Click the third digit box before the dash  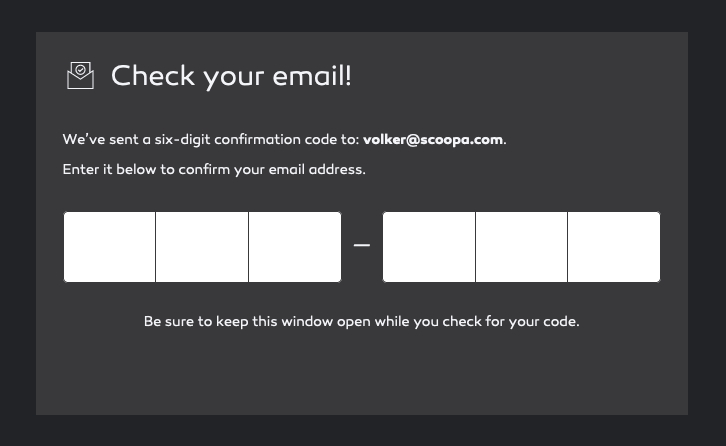(295, 247)
